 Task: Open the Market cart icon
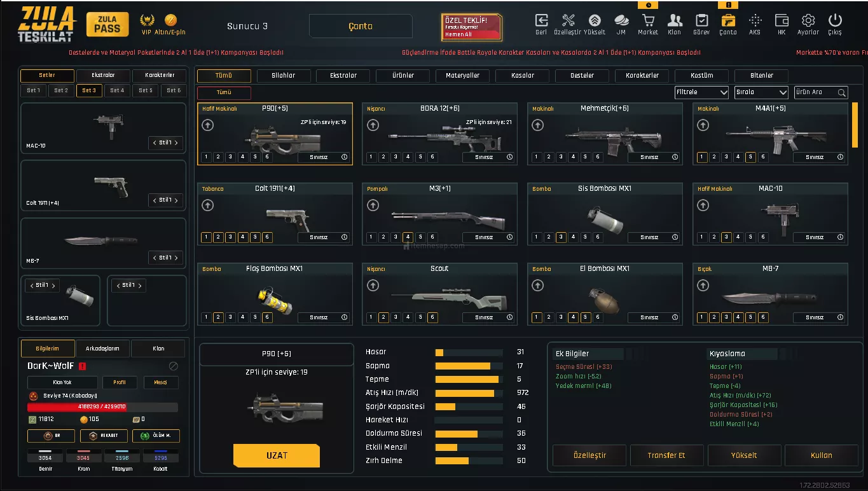[x=647, y=21]
